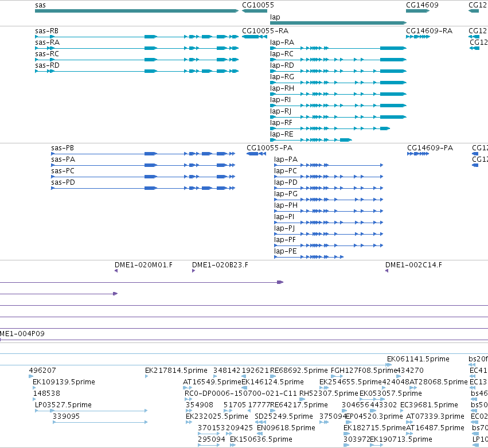
Task: Select EST EK146124.5prime
Action: pos(244,388)
